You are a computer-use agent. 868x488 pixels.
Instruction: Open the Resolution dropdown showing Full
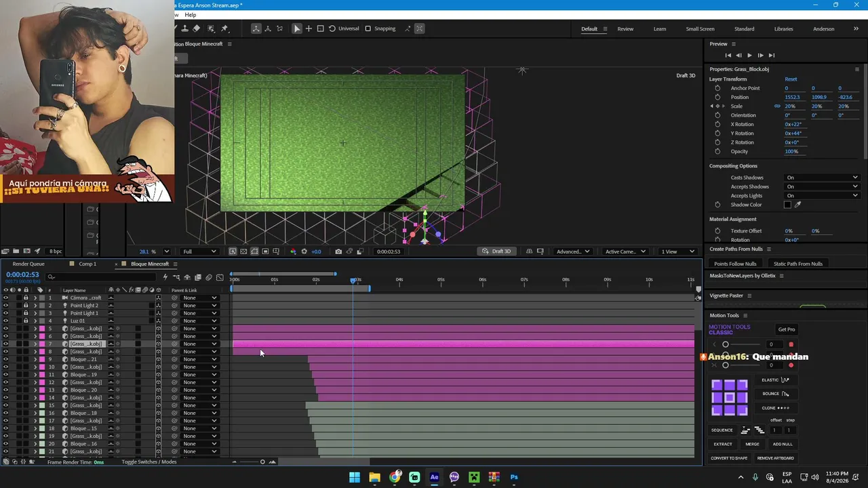199,251
